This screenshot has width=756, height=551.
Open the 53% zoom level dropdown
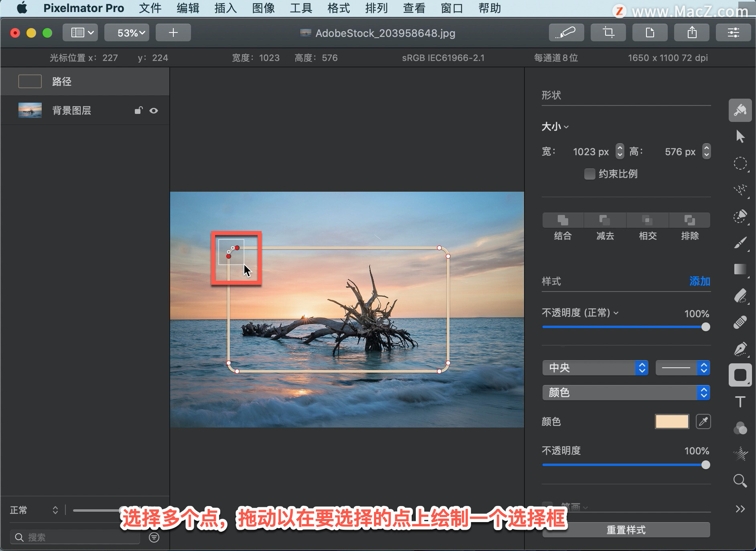(x=127, y=32)
